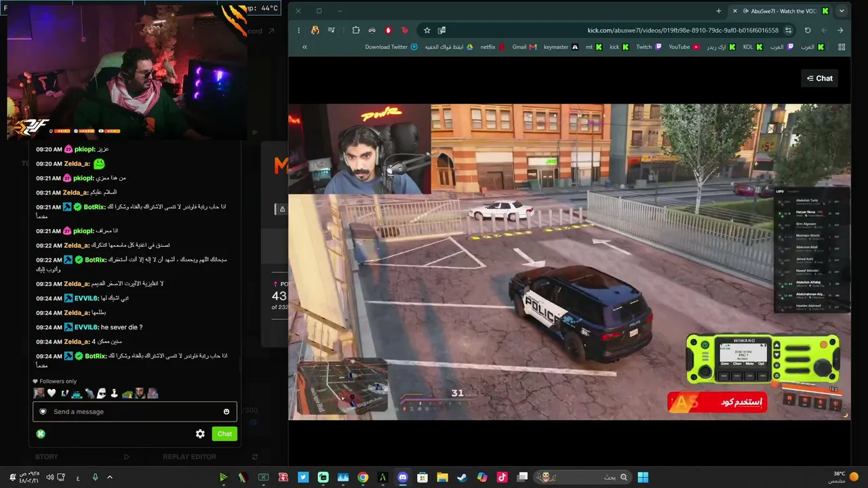Open volume control in system tray
The width and height of the screenshot is (868, 488).
(x=50, y=477)
